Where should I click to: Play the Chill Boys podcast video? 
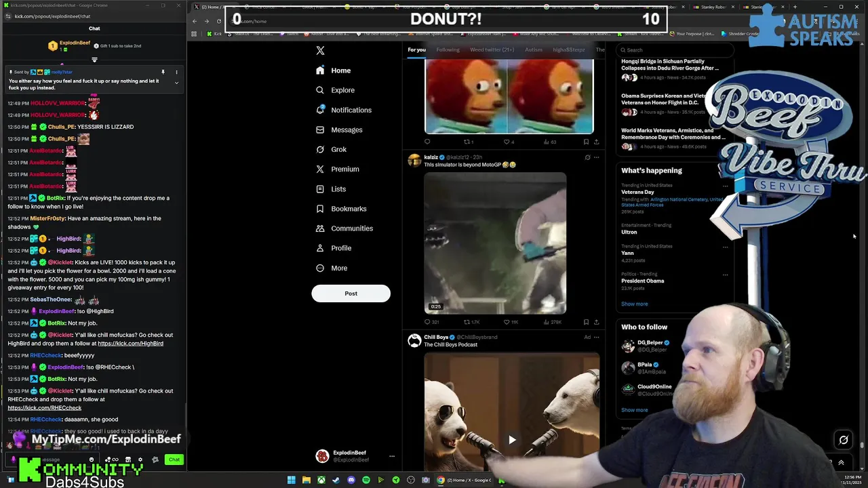[512, 440]
